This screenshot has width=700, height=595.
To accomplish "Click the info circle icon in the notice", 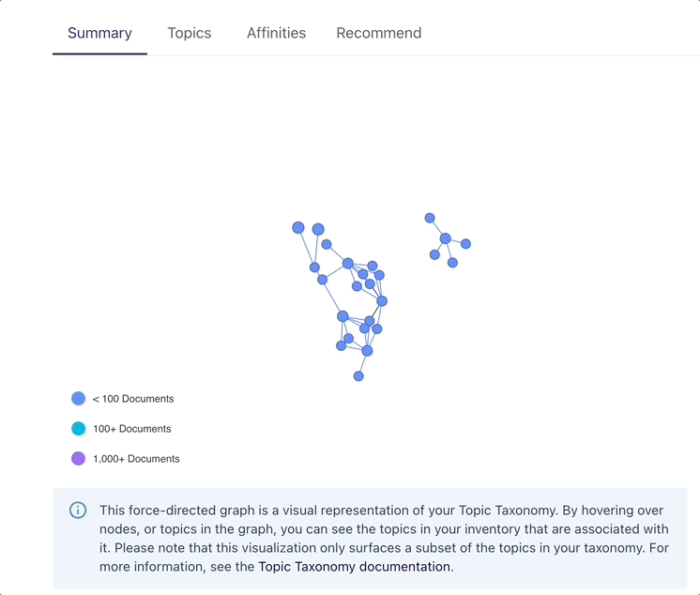I will (x=78, y=511).
